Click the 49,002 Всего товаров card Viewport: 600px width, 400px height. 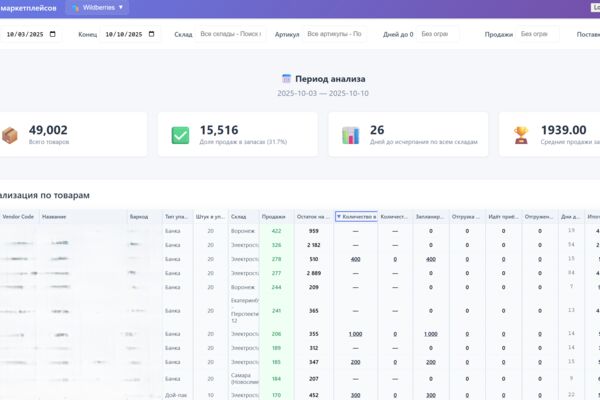click(73, 134)
